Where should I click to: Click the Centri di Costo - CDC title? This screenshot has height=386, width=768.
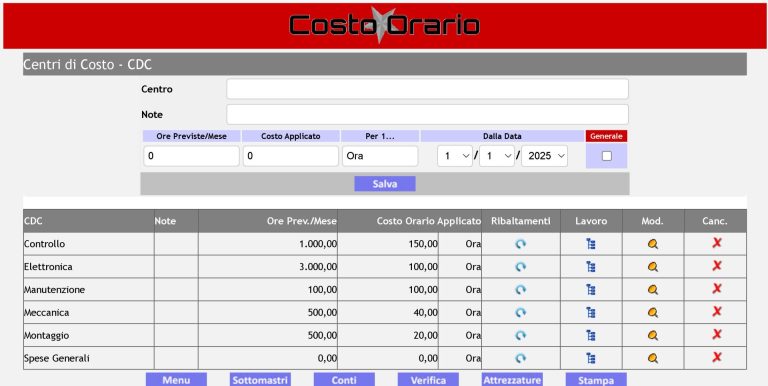tap(88, 65)
